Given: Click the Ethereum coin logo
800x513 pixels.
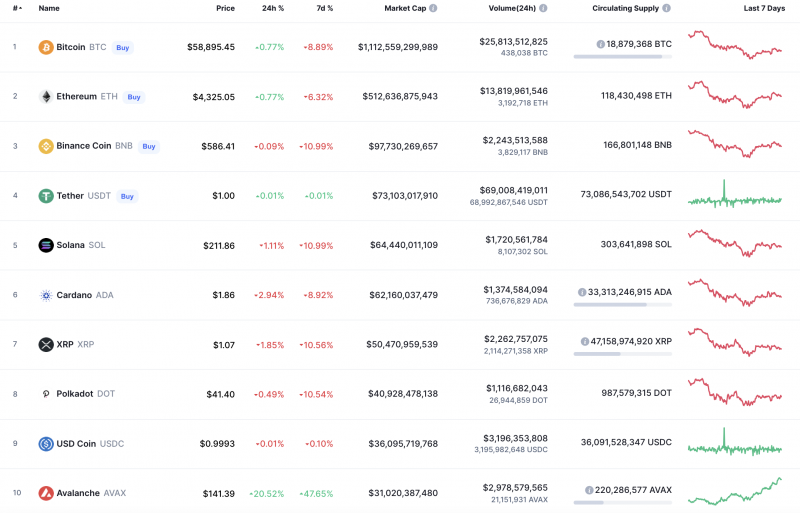Looking at the screenshot, I should (x=46, y=96).
